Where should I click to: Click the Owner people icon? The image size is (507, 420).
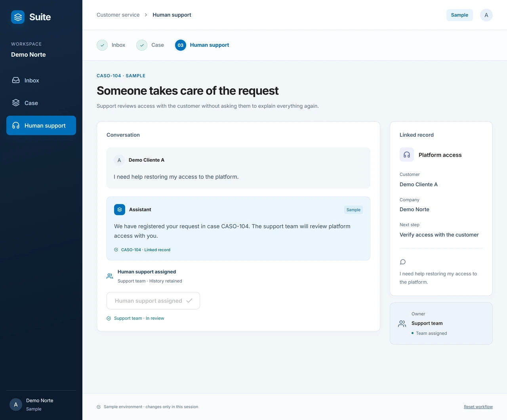click(x=402, y=324)
